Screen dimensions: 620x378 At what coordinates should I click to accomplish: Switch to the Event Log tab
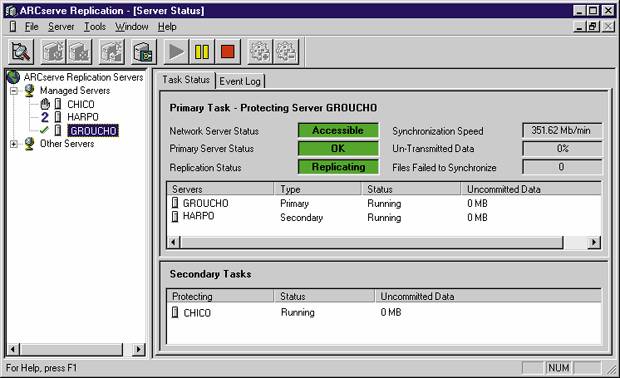240,81
